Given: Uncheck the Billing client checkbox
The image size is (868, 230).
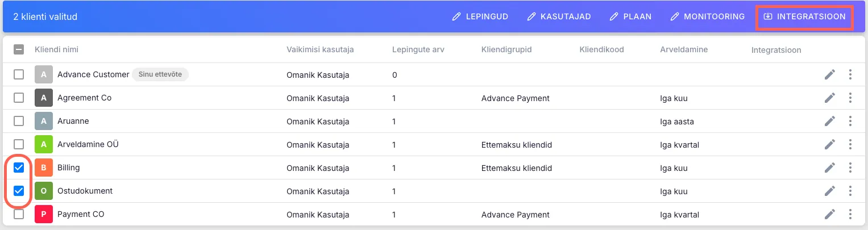Looking at the screenshot, I should 19,168.
